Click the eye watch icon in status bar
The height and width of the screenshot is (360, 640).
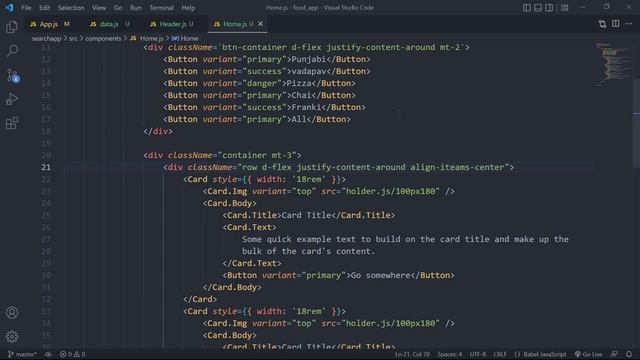[48, 354]
